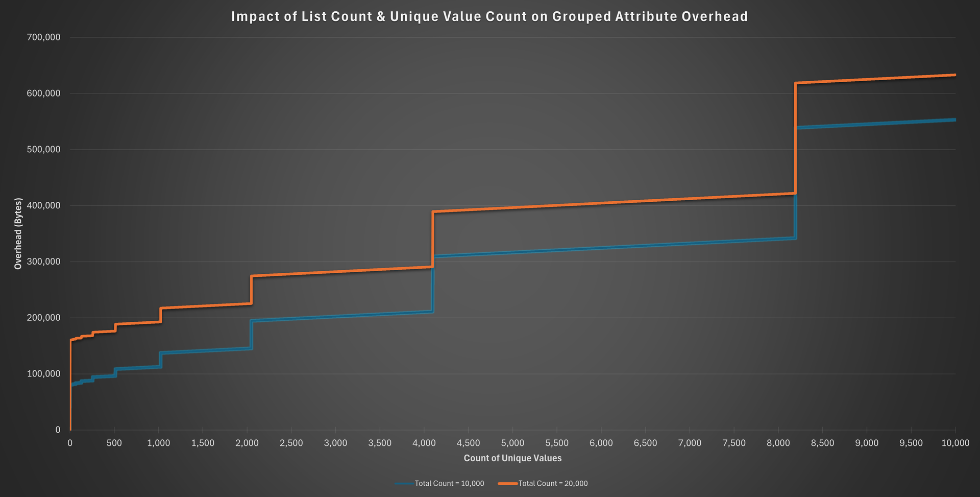Select the chart title text

(x=489, y=16)
